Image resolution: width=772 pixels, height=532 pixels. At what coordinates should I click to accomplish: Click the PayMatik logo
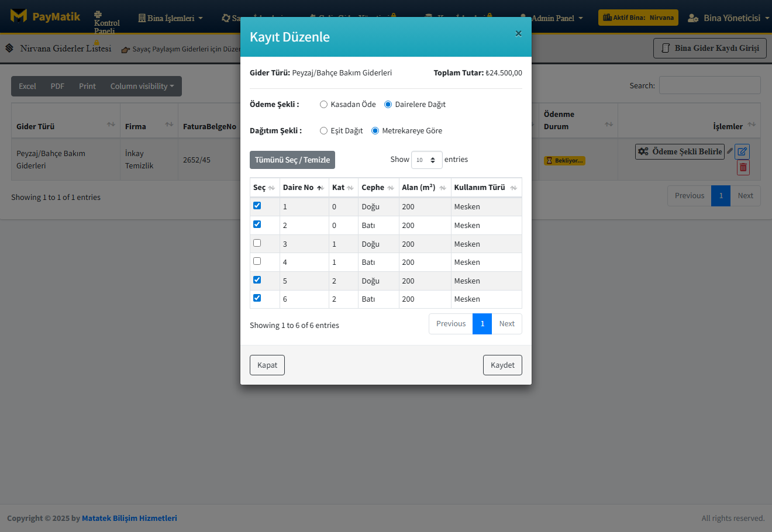(46, 16)
